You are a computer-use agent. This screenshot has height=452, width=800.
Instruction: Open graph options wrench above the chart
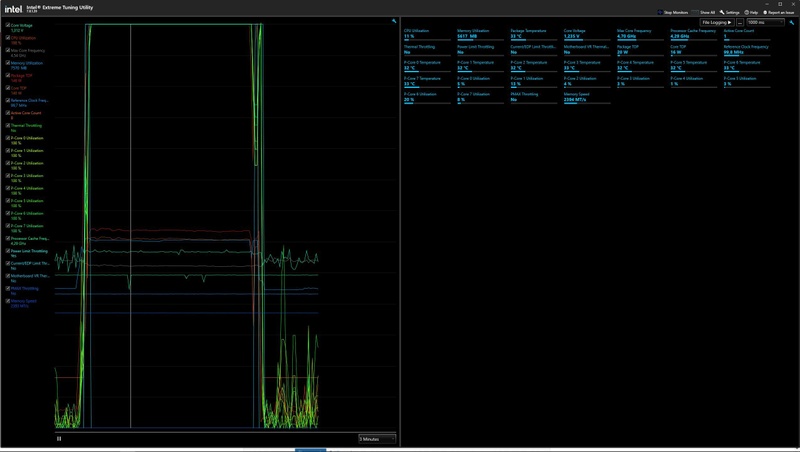click(x=394, y=21)
